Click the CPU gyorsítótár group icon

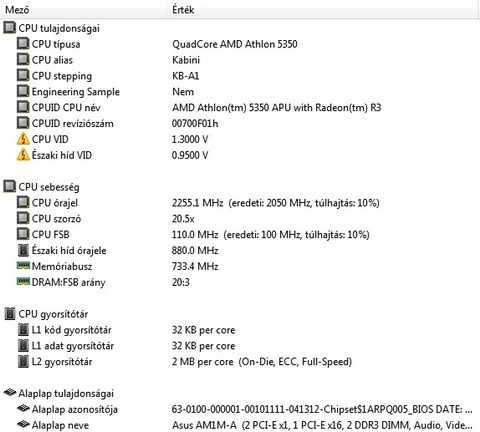(x=10, y=314)
